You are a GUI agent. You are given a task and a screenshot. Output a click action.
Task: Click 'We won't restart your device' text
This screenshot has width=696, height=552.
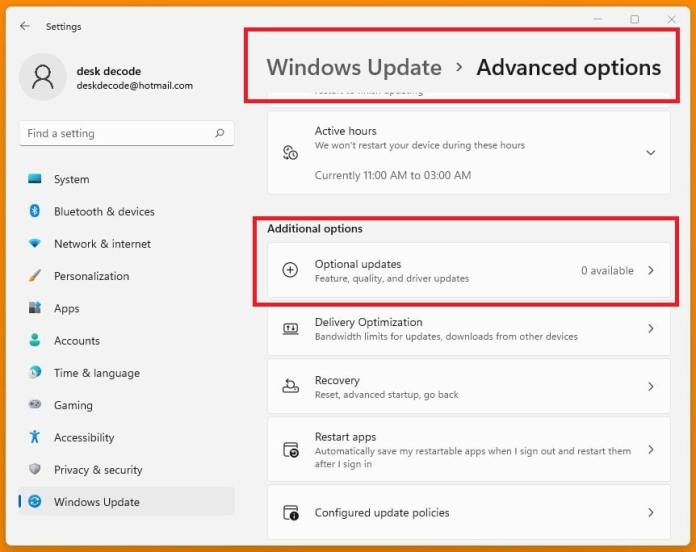point(419,145)
